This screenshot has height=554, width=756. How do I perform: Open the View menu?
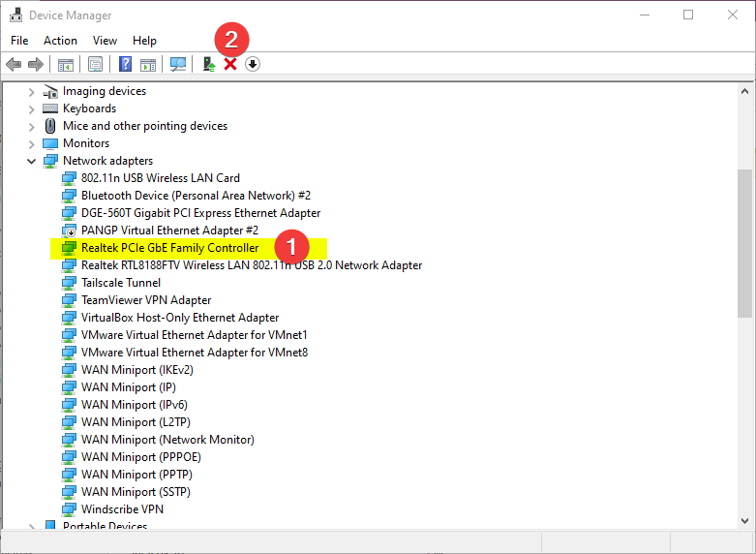(x=105, y=41)
